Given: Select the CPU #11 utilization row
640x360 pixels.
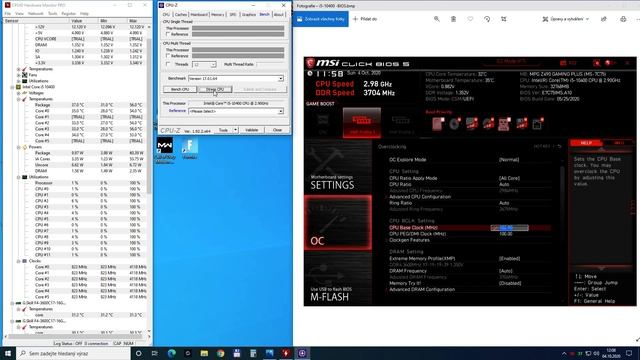Looking at the screenshot, I should coord(75,255).
